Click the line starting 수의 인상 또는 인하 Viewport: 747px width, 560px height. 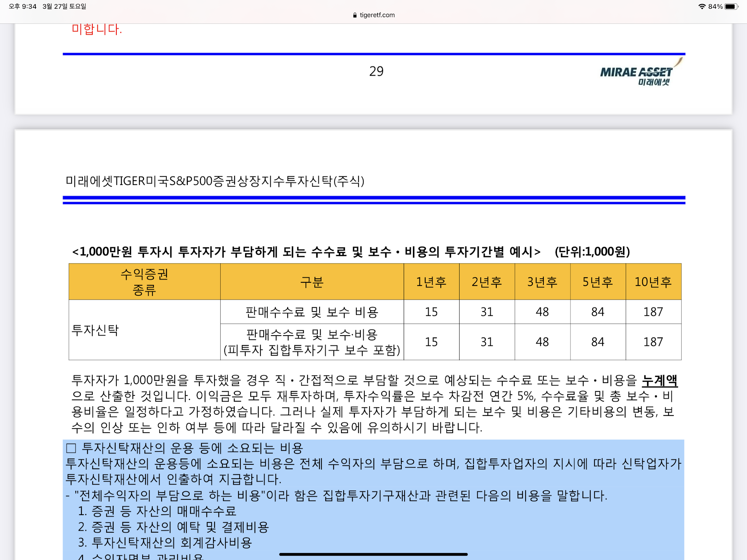[x=277, y=428]
